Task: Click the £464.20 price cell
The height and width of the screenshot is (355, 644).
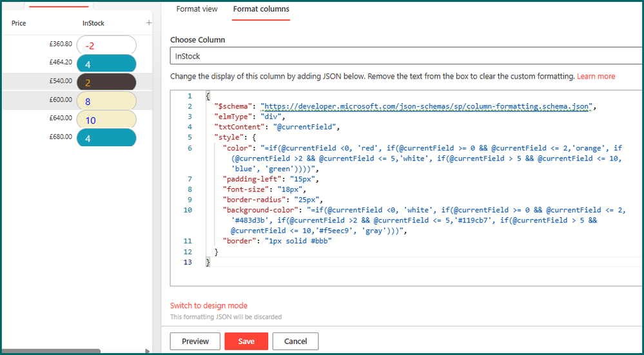Action: point(61,62)
